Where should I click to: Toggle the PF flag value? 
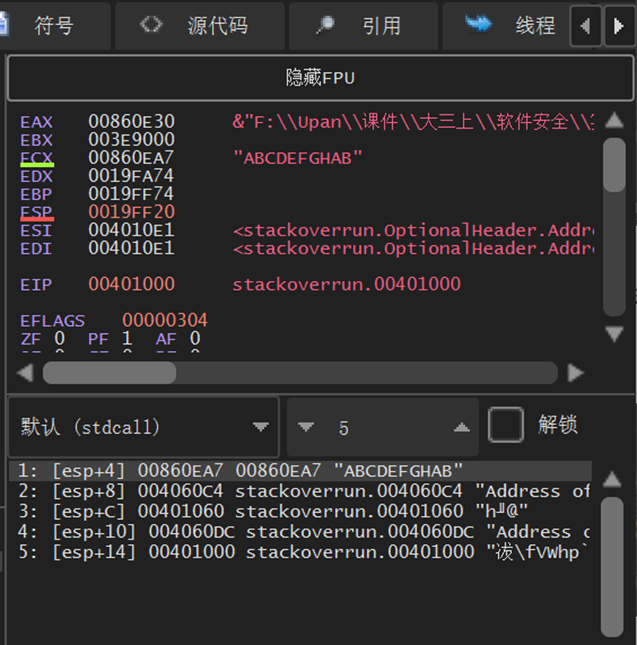click(127, 339)
